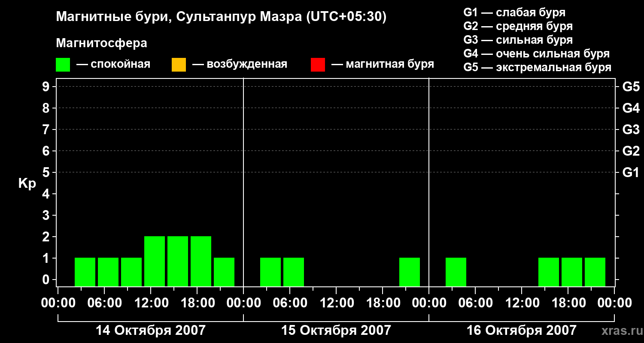Click the Kp 2 bar above 12:00 on 14 October
This screenshot has width=644, height=343.
coord(155,261)
